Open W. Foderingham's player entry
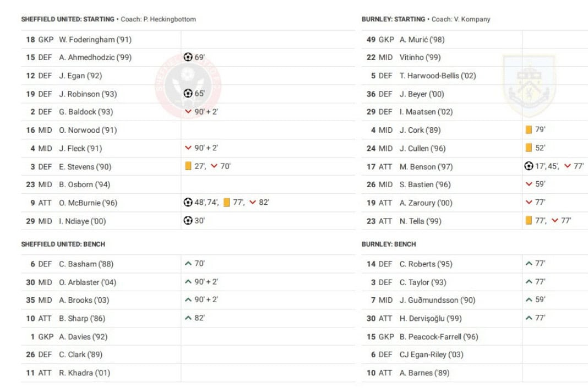Screen dimensions: 588x392 95,40
